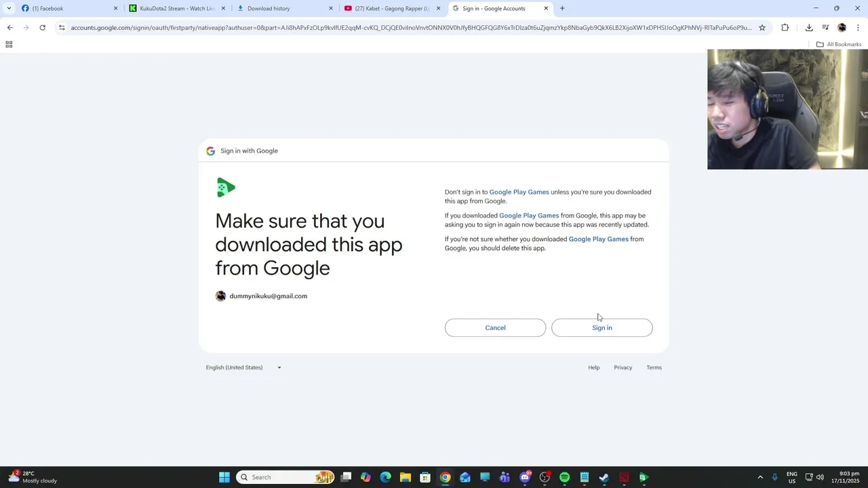Open the Help link
Image resolution: width=868 pixels, height=488 pixels.
click(x=594, y=367)
